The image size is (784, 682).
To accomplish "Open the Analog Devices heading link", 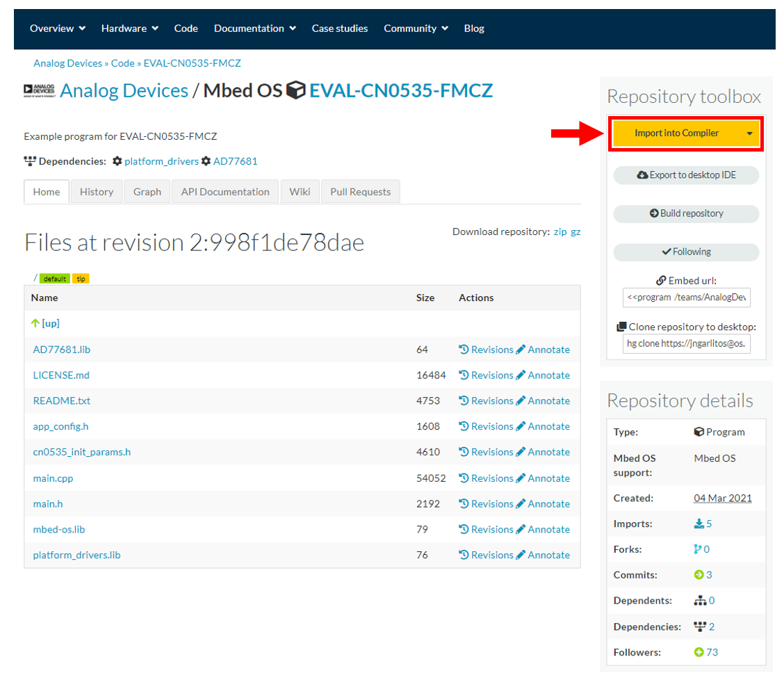I will coord(124,90).
